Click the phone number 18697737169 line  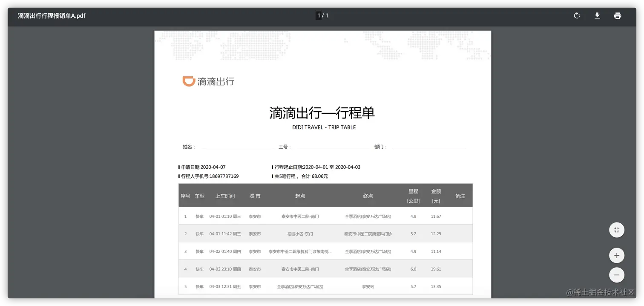(x=210, y=176)
